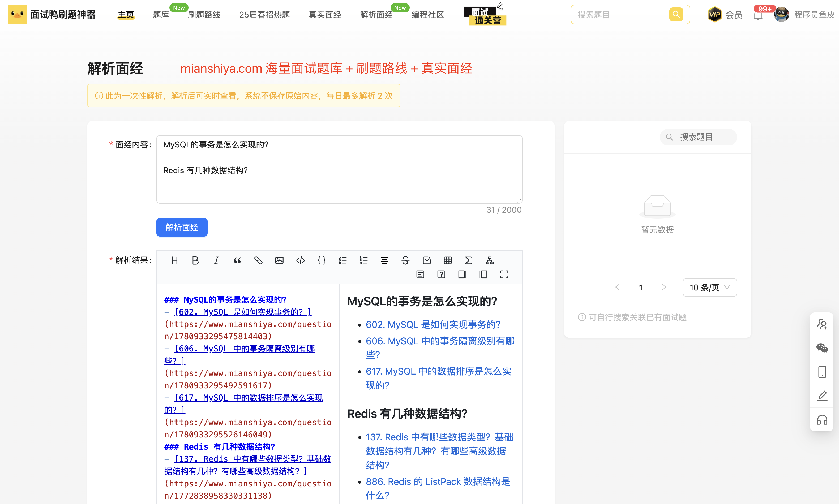Open the heading level menu

coord(174,260)
